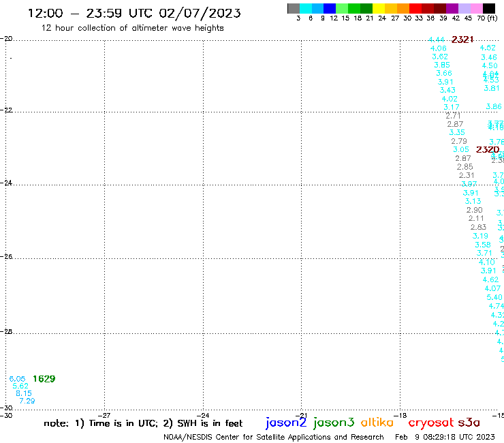Click the generation timestamp 08:29:18 UTC 2023
Viewport: 504px width, 443px height.
pos(459,438)
